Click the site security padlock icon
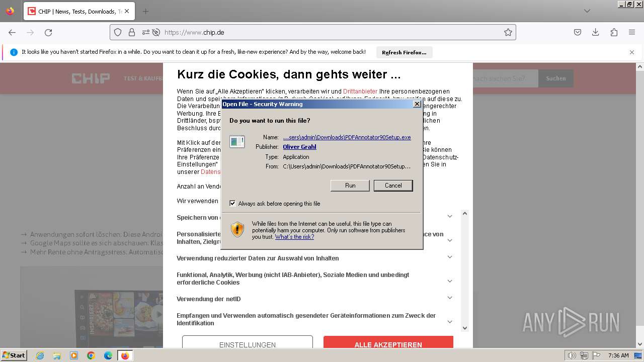The width and height of the screenshot is (644, 362). point(132,32)
